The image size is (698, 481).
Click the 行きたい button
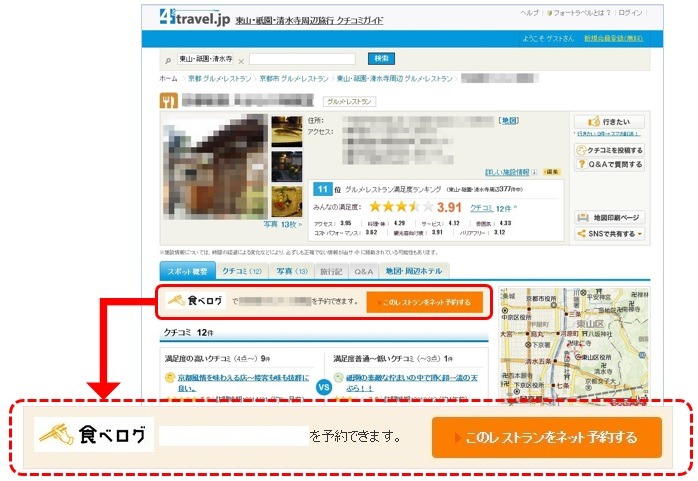(609, 122)
